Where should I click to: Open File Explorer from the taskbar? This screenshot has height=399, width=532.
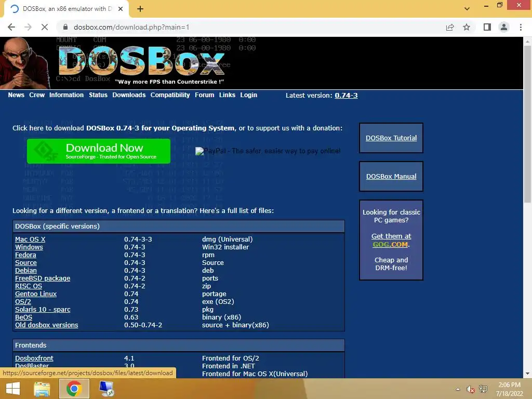click(42, 389)
